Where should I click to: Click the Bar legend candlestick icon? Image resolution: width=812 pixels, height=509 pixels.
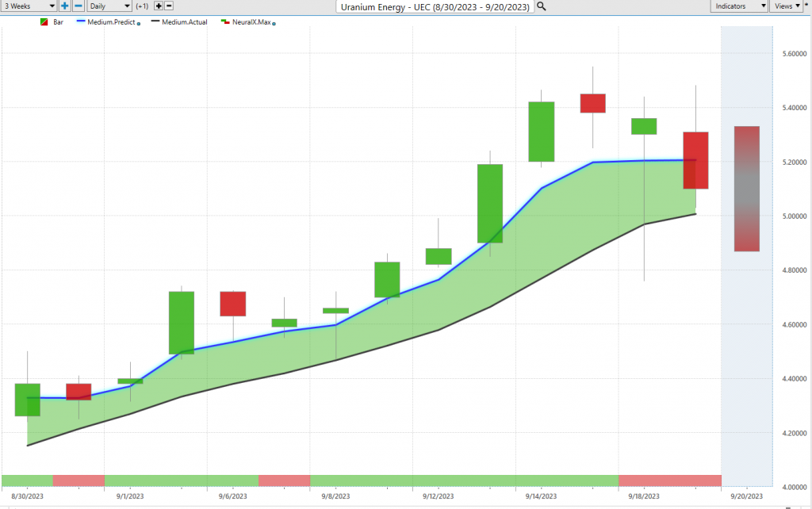pos(44,22)
